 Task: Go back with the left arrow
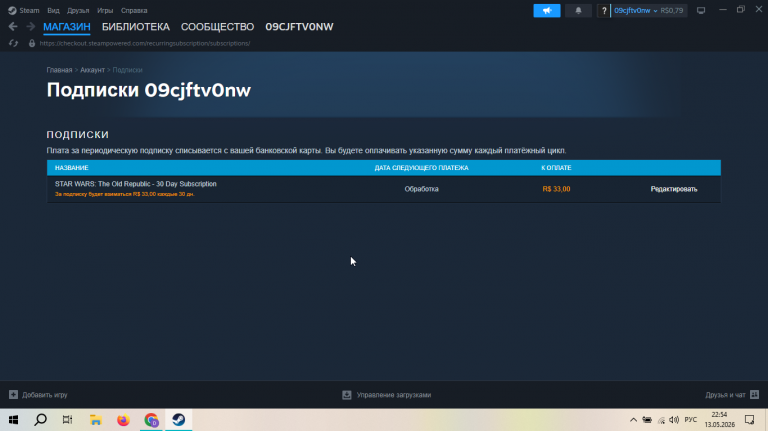pyautogui.click(x=13, y=26)
